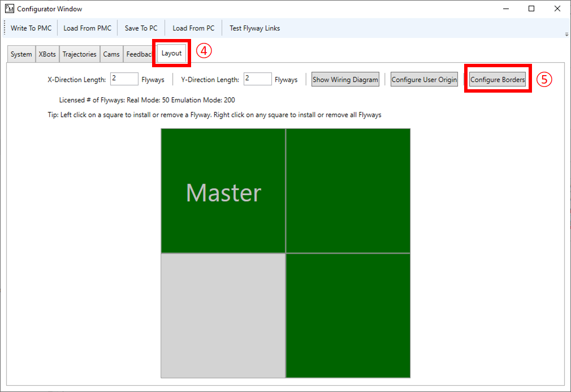Switch to the Cams tab
This screenshot has height=392, width=571.
[x=111, y=54]
